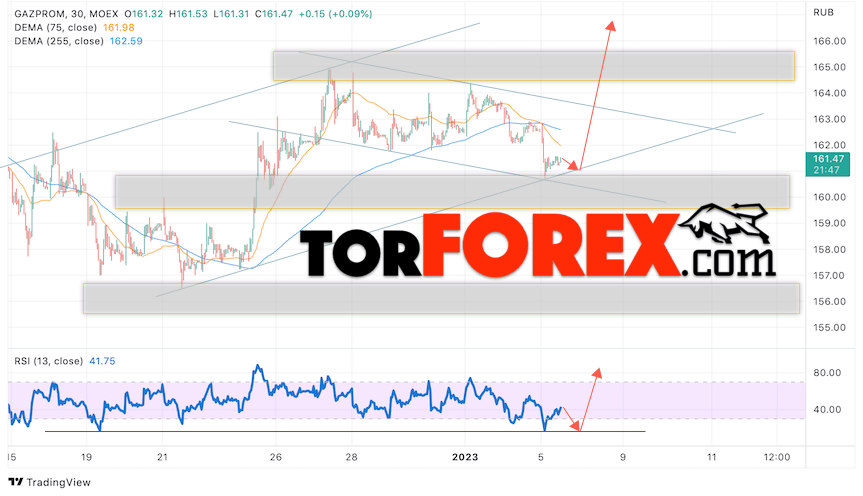The height and width of the screenshot is (496, 863).
Task: Click the H161.53 high price value
Action: tap(188, 14)
